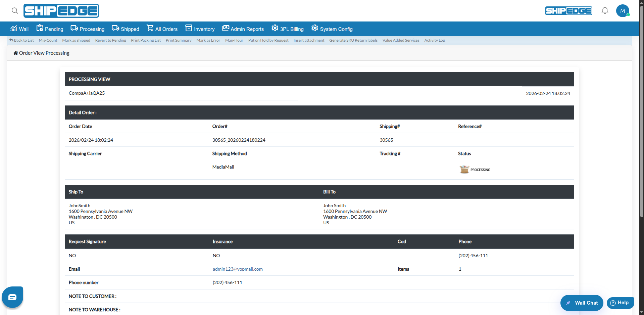
Task: Click the ShipEdge logo at top left
Action: [x=61, y=11]
